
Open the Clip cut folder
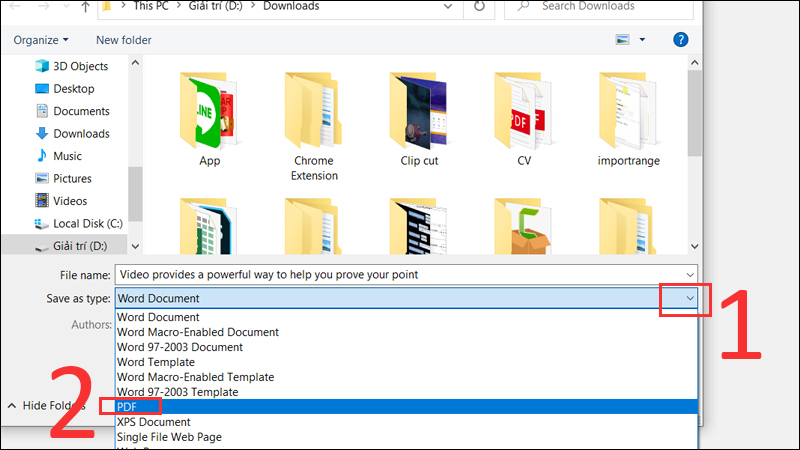(417, 115)
